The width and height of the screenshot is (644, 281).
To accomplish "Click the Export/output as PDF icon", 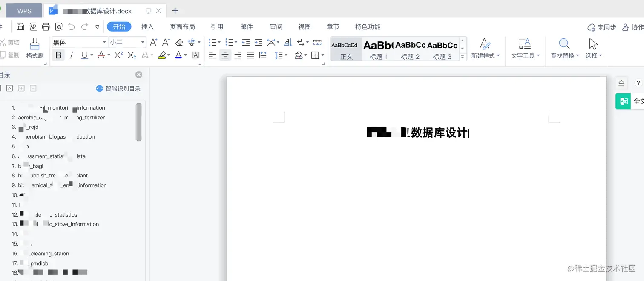I will coord(33,27).
